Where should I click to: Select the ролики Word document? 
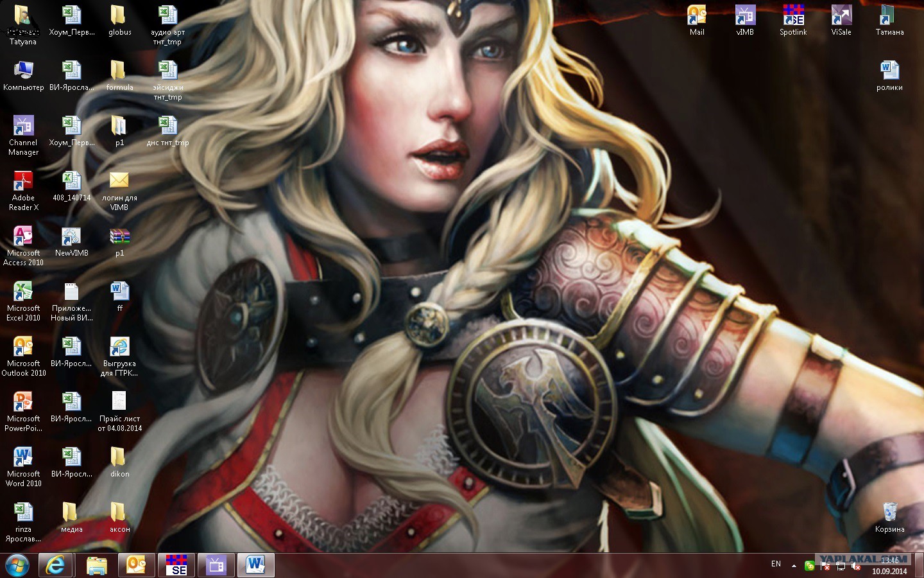(x=889, y=76)
